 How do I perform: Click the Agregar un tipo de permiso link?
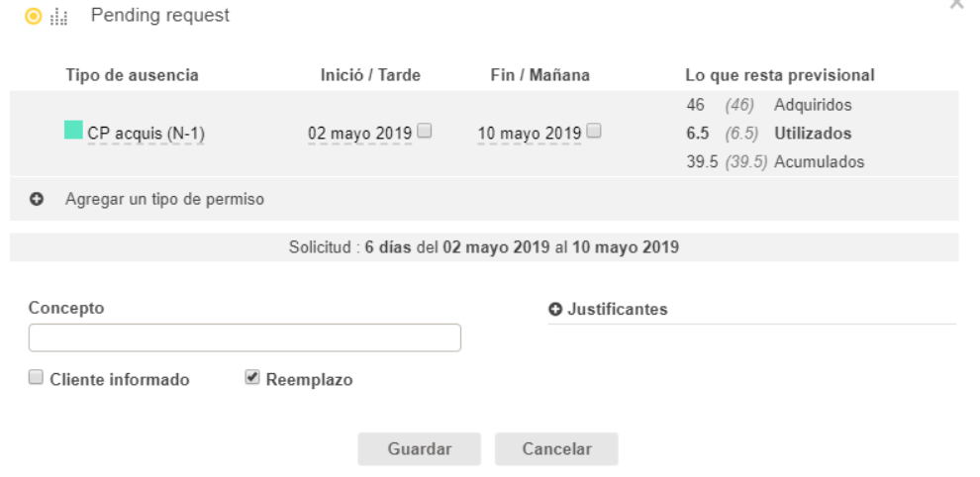[164, 199]
